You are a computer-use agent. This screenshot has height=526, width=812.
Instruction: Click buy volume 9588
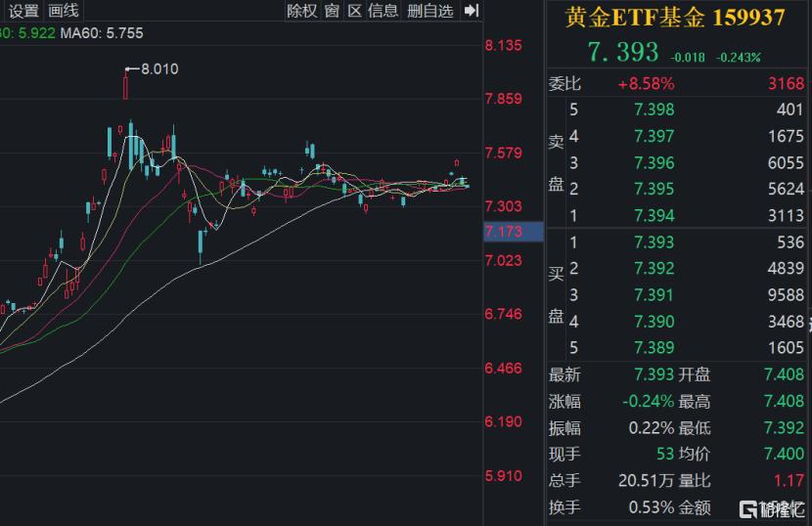pos(787,294)
